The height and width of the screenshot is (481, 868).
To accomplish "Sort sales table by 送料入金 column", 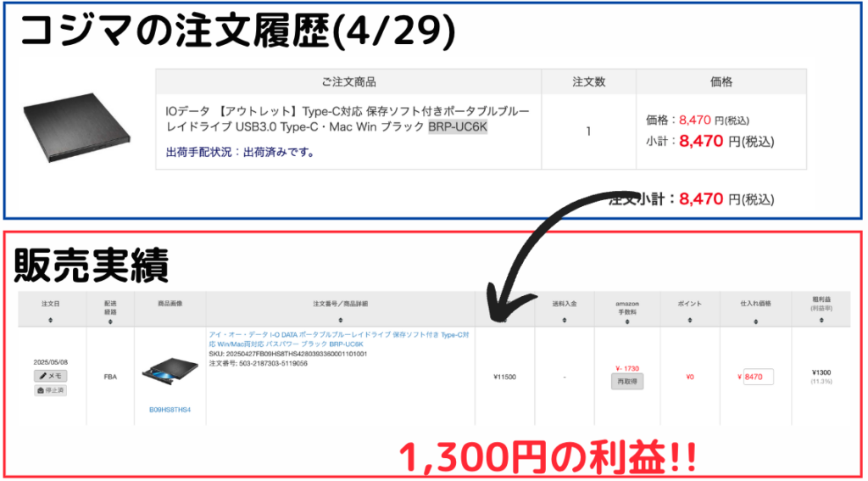I will point(564,321).
